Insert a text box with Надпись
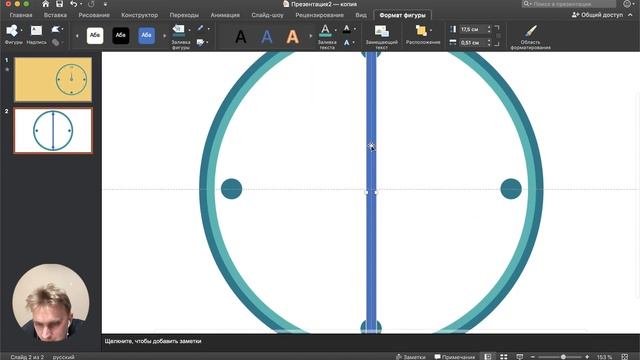Image resolution: width=640 pixels, height=360 pixels. pyautogui.click(x=36, y=34)
